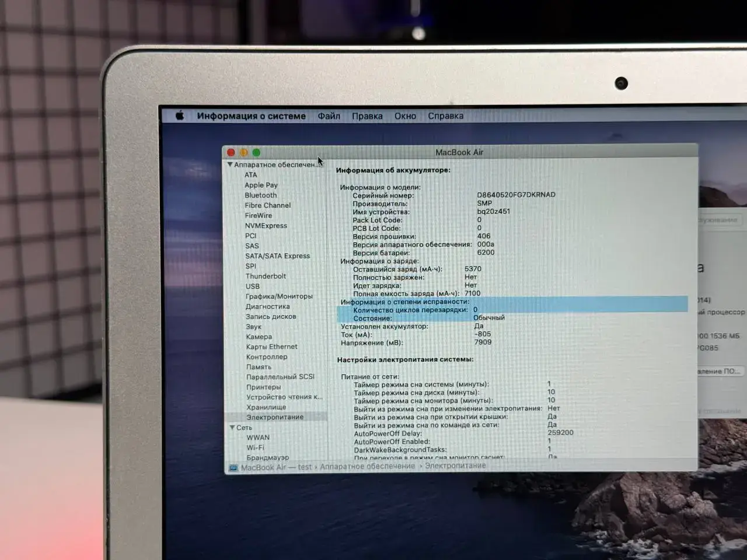Click the Производитель value SMP
This screenshot has width=747, height=560.
point(484,203)
